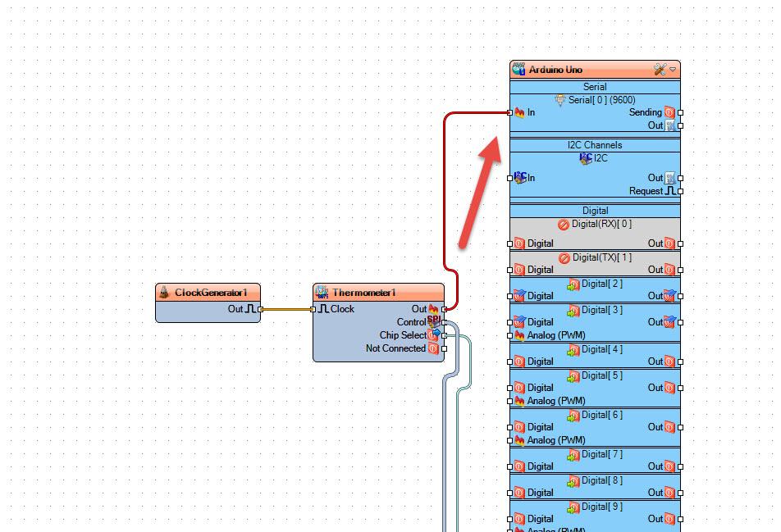781x532 pixels.
Task: Click Thermometer1 Clock pulse icon
Action: pos(324,309)
